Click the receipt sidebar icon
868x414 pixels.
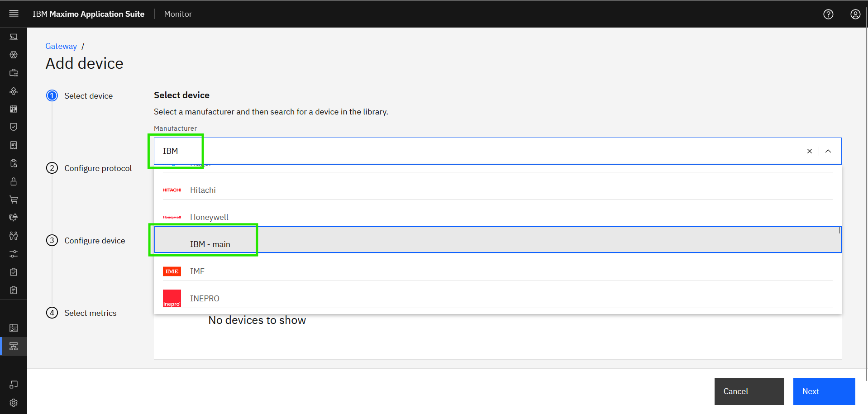(14, 145)
